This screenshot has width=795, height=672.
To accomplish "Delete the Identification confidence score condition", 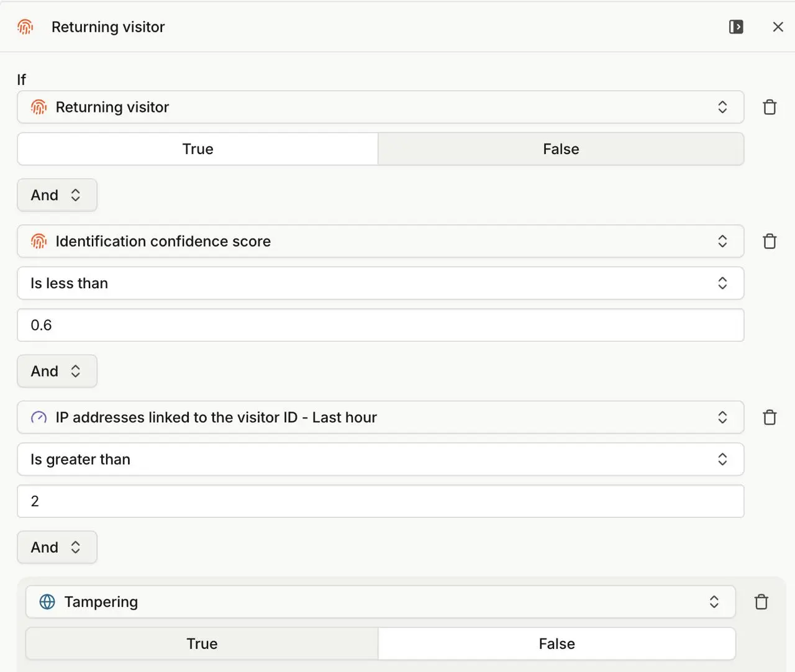I will click(770, 241).
